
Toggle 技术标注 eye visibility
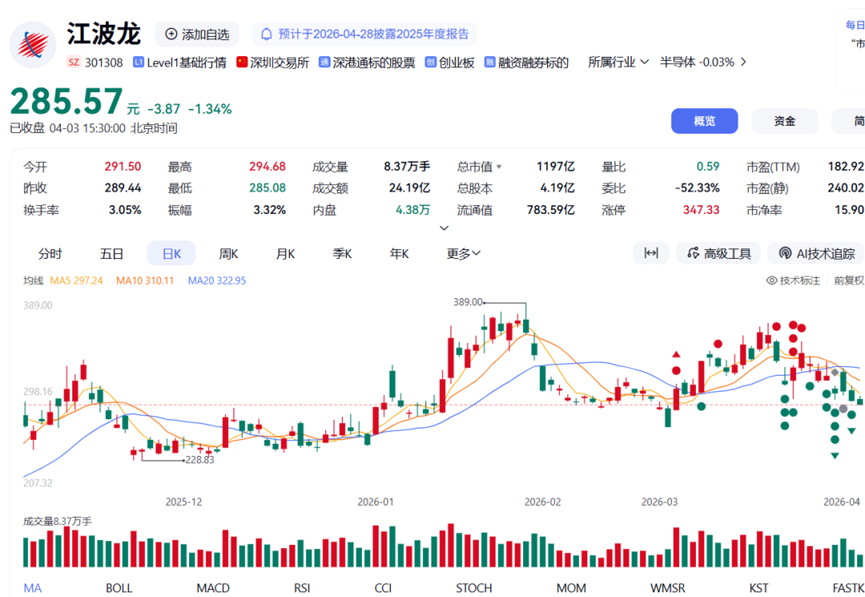tap(771, 281)
